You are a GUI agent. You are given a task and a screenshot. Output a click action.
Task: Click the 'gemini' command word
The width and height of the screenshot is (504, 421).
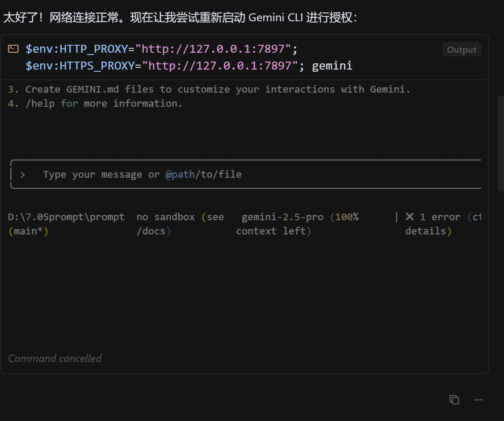click(332, 66)
